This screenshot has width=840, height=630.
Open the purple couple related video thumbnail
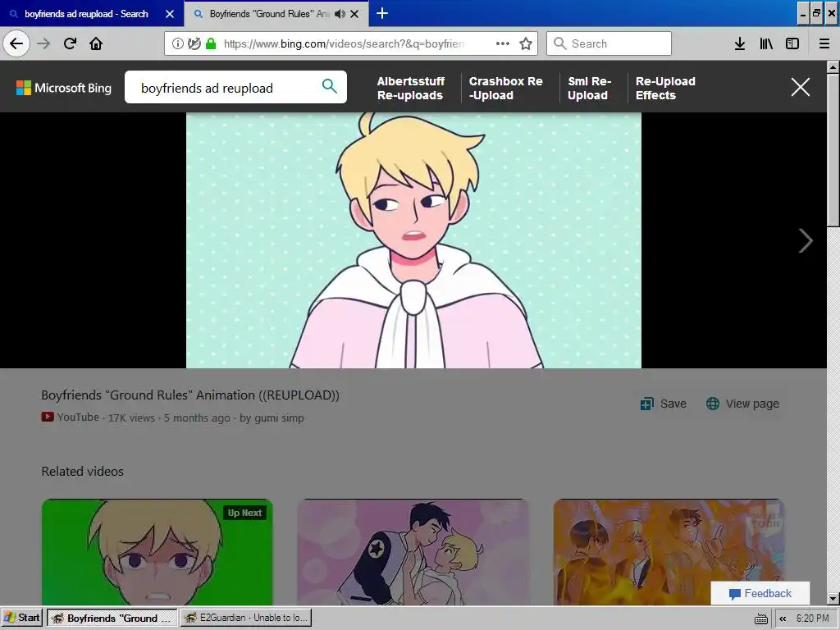tap(413, 552)
